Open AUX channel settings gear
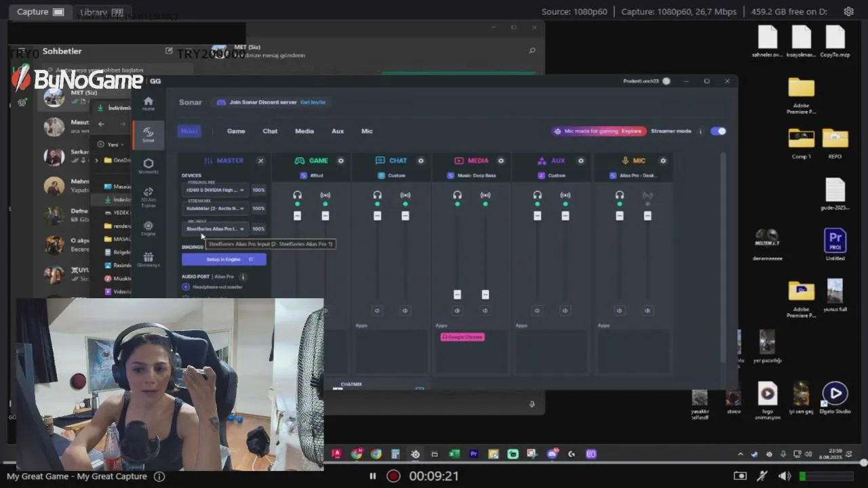Image resolution: width=868 pixels, height=488 pixels. [x=580, y=161]
